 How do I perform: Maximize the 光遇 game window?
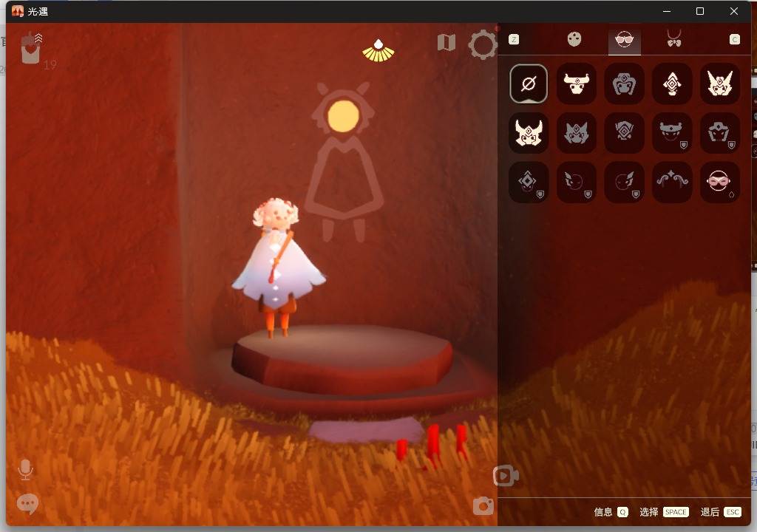[700, 11]
